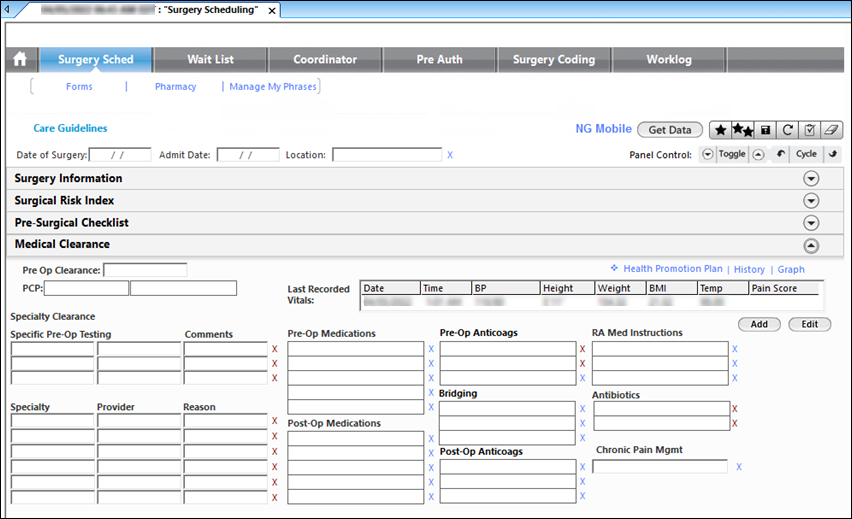This screenshot has height=519, width=852.
Task: Click first Bridging input field
Action: (507, 409)
